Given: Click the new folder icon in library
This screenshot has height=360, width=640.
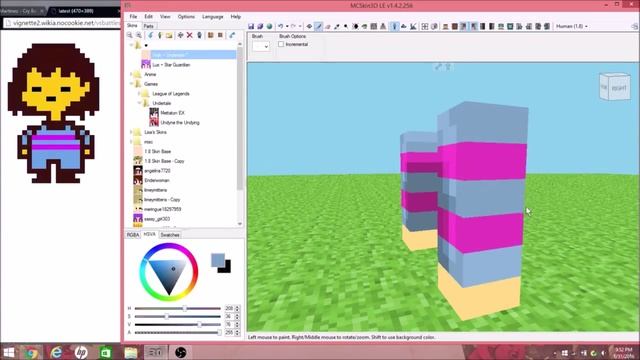Looking at the screenshot, I should [x=169, y=36].
